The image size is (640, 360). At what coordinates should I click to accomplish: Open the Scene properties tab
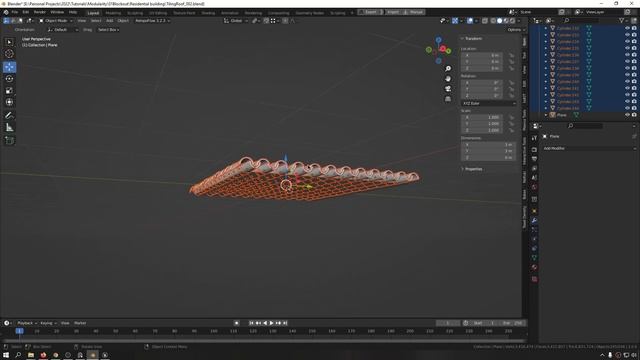534,178
